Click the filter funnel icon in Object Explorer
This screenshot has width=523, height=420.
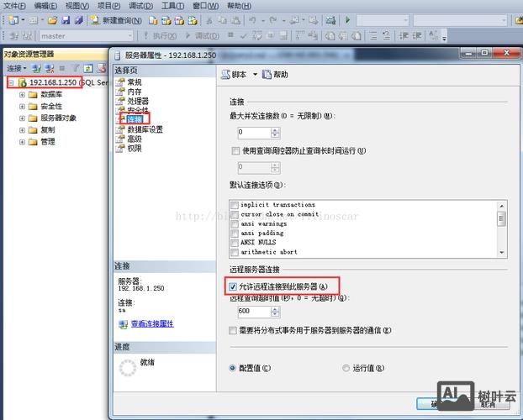click(76, 69)
